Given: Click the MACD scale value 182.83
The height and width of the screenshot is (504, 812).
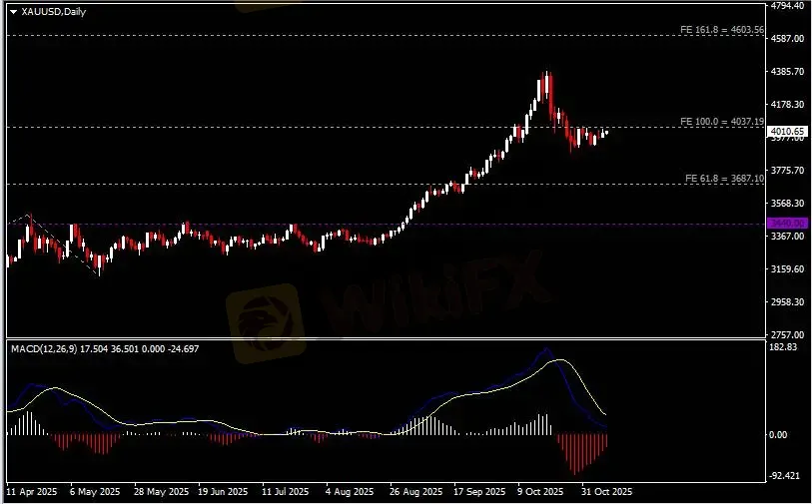Looking at the screenshot, I should tap(783, 347).
